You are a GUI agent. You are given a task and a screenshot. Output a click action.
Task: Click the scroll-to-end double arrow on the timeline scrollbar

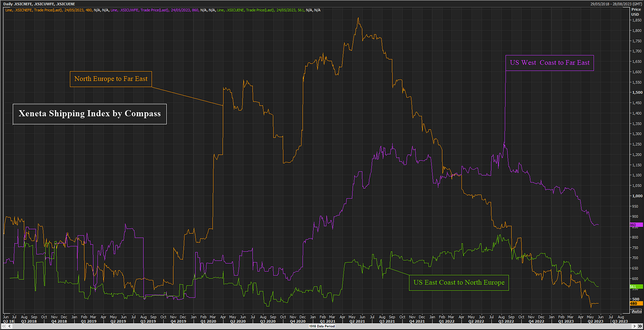tap(640, 327)
